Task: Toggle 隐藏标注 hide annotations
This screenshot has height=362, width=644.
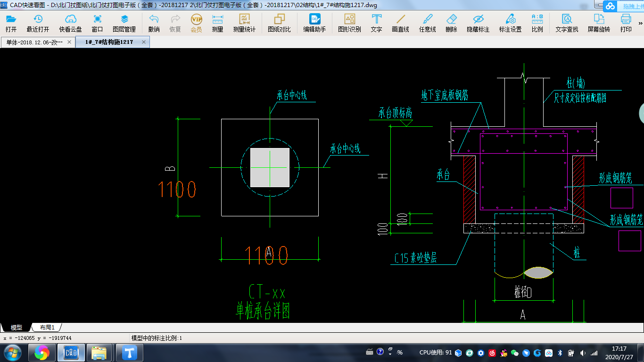Action: point(478,22)
